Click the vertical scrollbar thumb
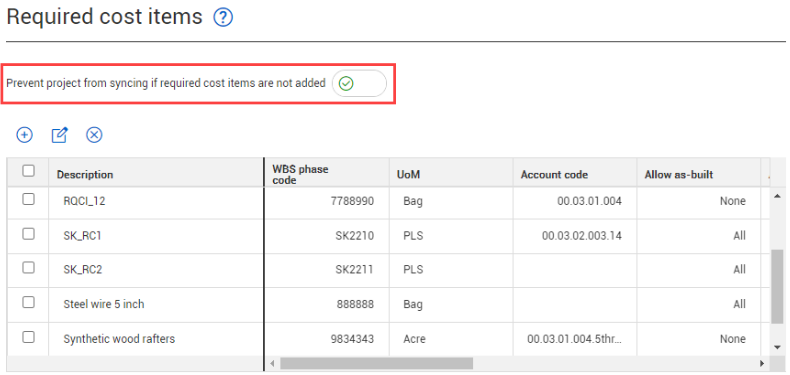 777,285
